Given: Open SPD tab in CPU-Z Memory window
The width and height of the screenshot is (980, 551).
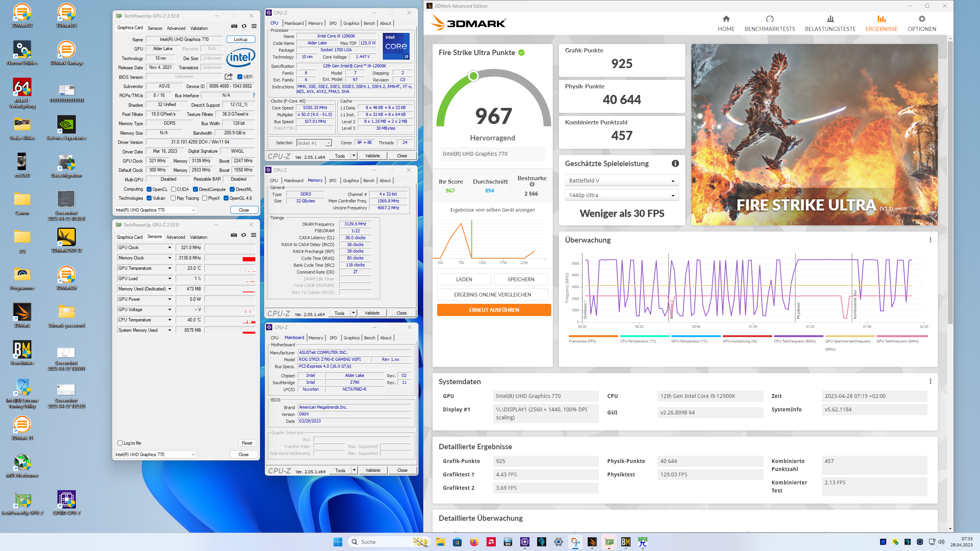Looking at the screenshot, I should pos(332,181).
